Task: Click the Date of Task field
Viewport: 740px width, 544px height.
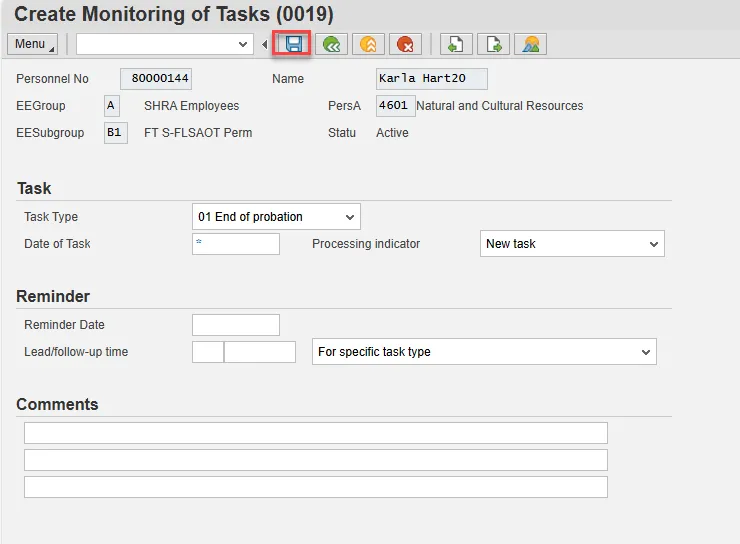Action: 236,244
